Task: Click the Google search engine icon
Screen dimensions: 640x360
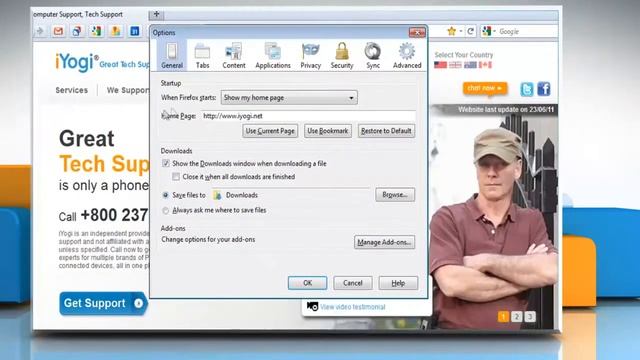Action: click(x=486, y=31)
